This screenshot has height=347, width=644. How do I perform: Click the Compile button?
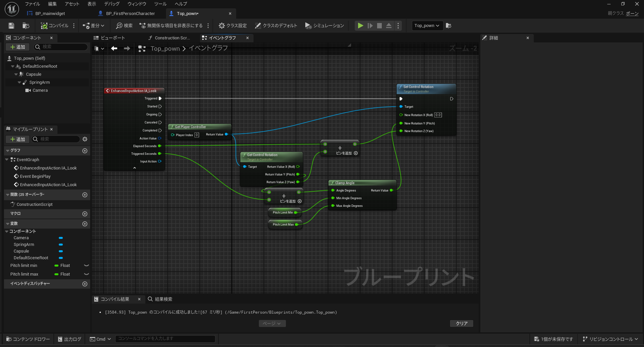(54, 26)
